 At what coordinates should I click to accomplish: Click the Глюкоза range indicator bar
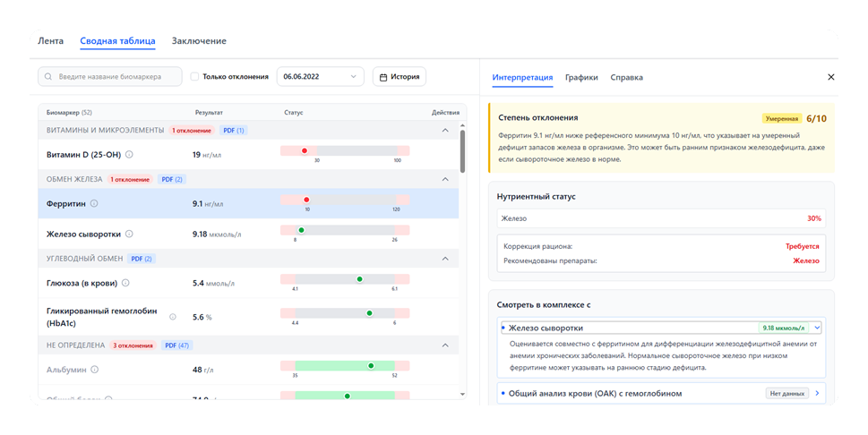pyautogui.click(x=345, y=279)
